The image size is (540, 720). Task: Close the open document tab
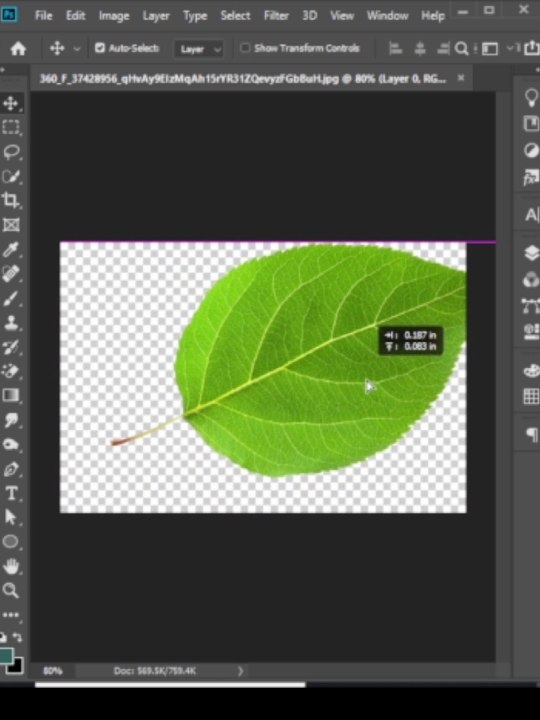[461, 78]
